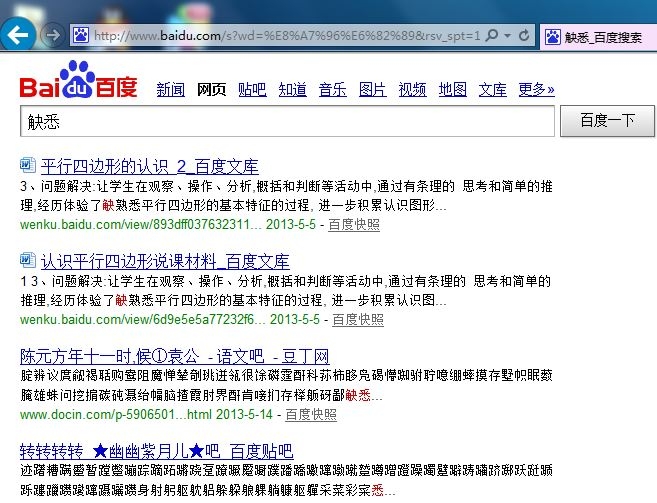Open 百度快照 for the docin.com result

tap(311, 415)
